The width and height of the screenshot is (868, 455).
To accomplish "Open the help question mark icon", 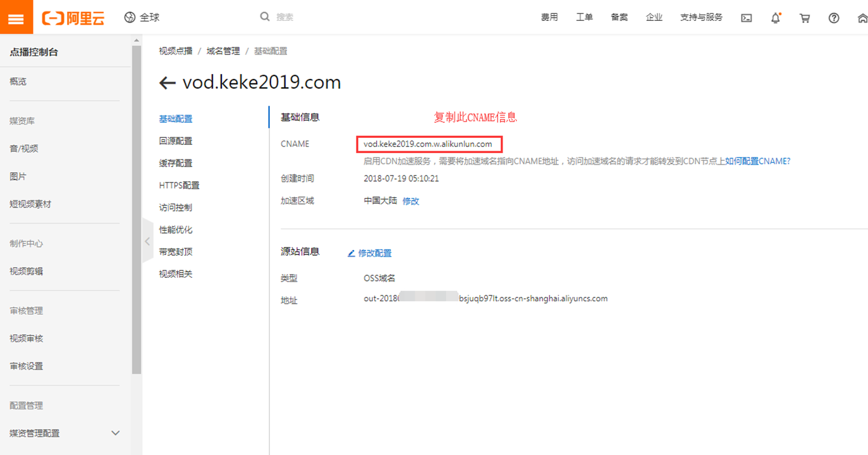I will click(x=834, y=18).
